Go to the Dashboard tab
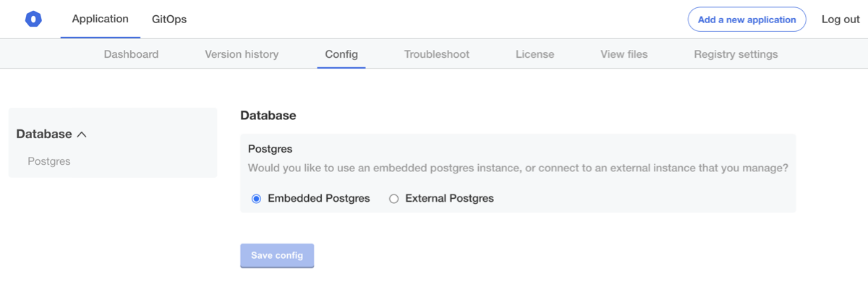The height and width of the screenshot is (295, 868). pyautogui.click(x=131, y=54)
